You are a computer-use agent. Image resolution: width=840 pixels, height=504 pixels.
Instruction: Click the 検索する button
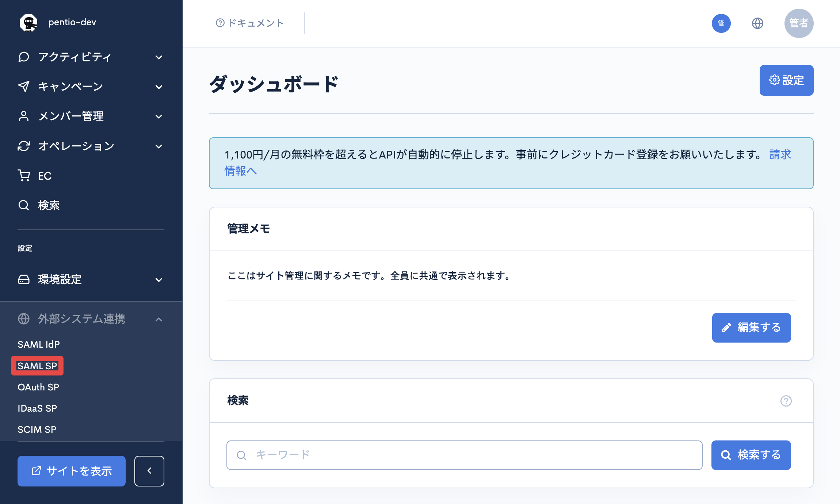(x=751, y=455)
